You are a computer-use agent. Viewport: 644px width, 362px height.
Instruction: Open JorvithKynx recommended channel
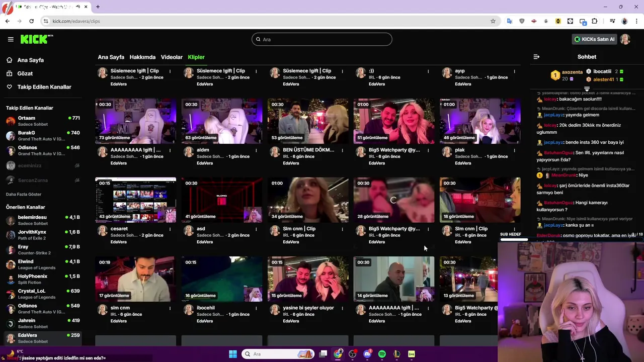coord(42,235)
